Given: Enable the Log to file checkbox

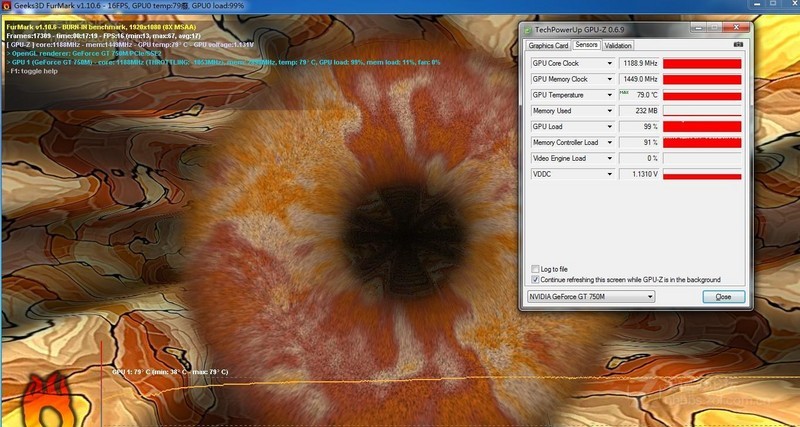Looking at the screenshot, I should tap(535, 269).
